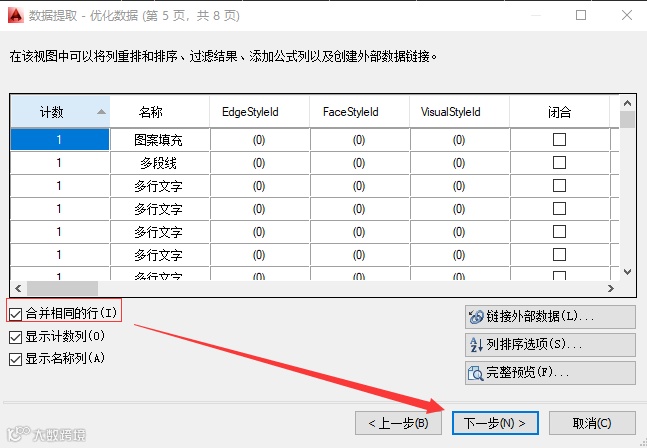Select the 闭合 column header

point(560,112)
